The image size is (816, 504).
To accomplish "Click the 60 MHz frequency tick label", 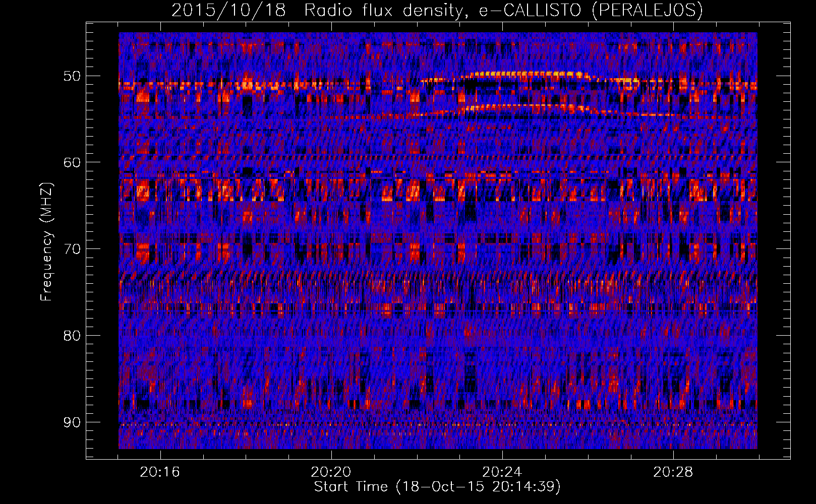I will (72, 162).
